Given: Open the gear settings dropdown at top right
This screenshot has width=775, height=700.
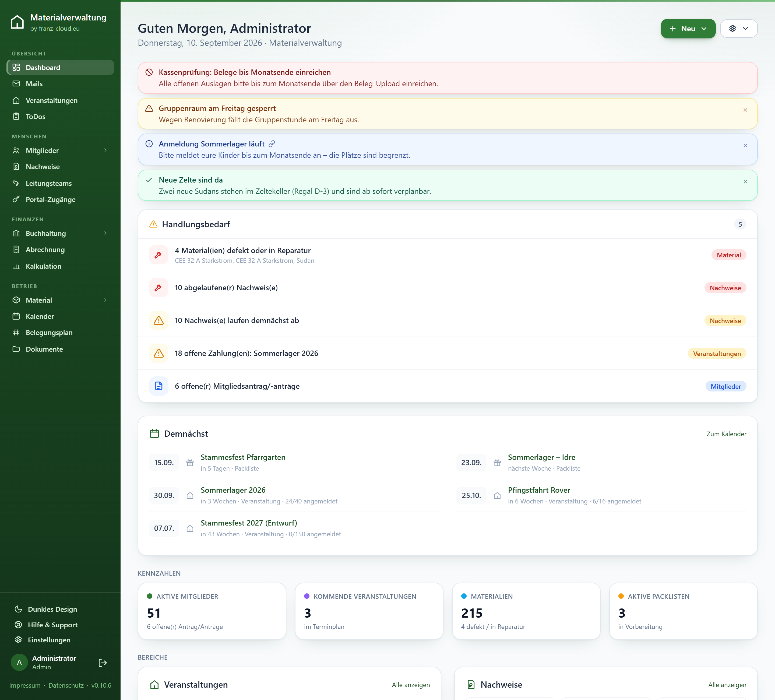Looking at the screenshot, I should pos(738,29).
